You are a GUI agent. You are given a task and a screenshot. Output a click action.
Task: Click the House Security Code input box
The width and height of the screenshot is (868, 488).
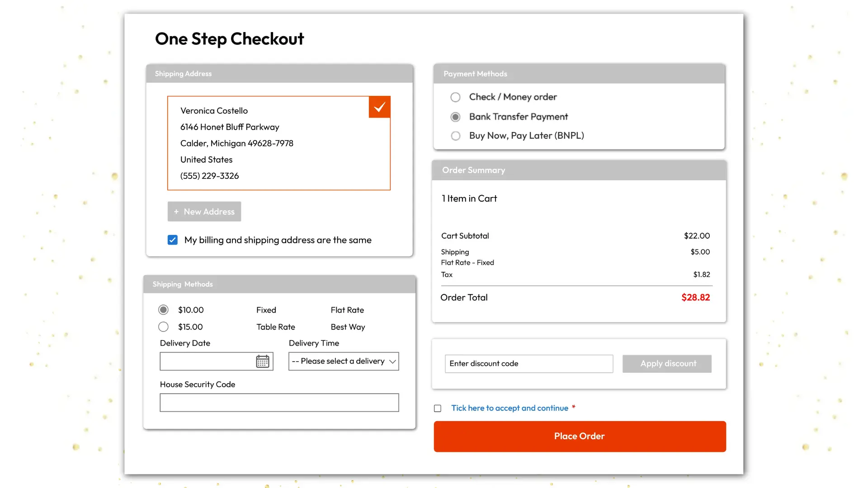279,402
